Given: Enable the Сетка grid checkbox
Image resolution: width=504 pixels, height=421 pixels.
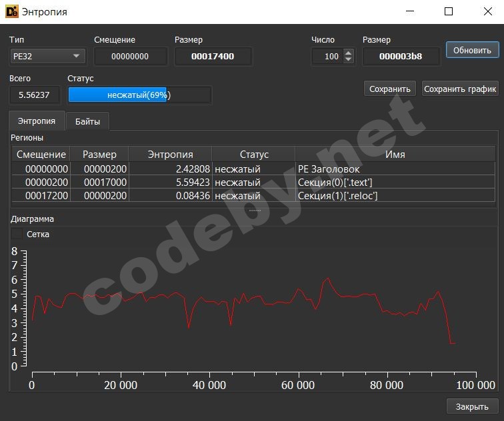Looking at the screenshot, I should click(18, 234).
